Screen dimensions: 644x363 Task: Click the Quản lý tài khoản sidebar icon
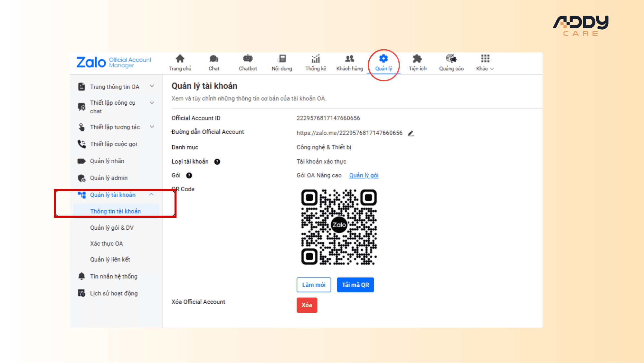[82, 195]
